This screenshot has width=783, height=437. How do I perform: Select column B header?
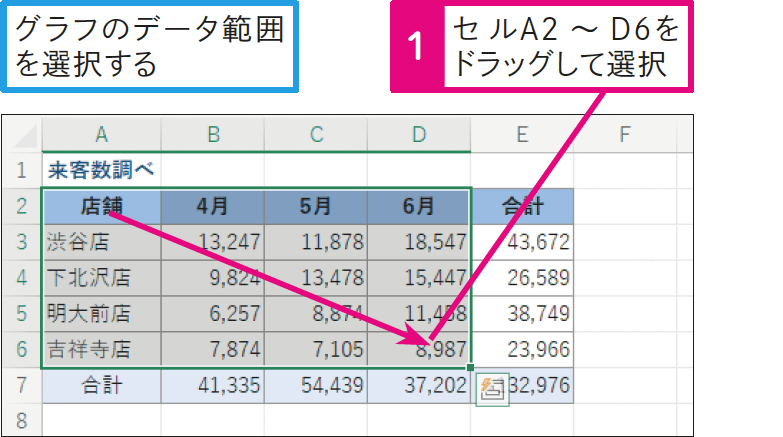click(213, 134)
